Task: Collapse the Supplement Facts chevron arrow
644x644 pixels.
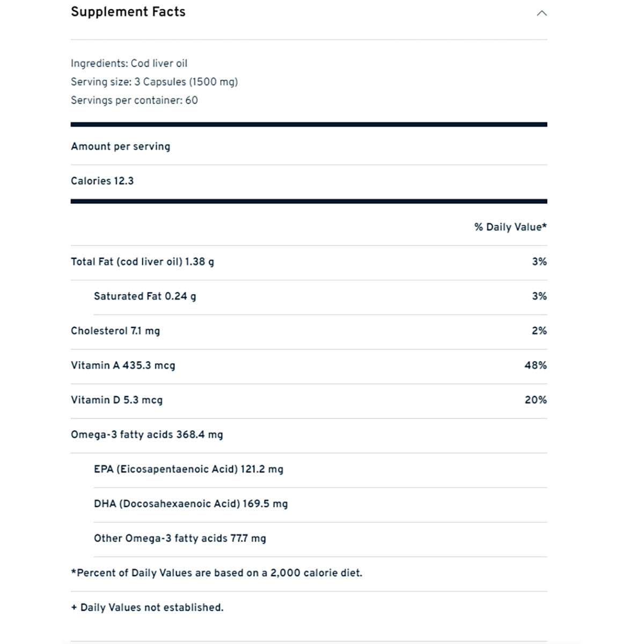Action: click(x=541, y=13)
